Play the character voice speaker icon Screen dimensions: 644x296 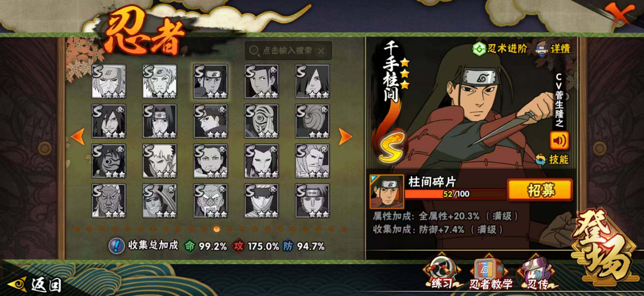[559, 141]
